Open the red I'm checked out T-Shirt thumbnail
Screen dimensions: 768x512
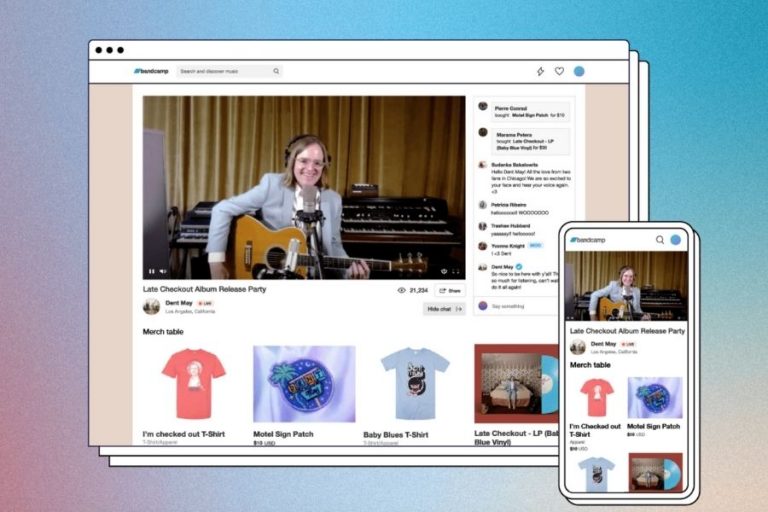coord(193,384)
